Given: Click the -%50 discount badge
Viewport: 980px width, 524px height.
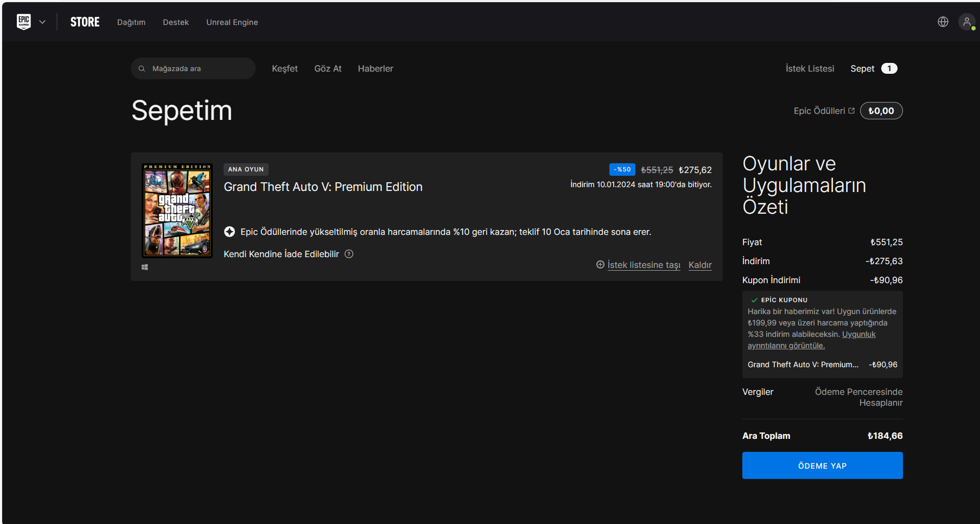Looking at the screenshot, I should [x=622, y=169].
